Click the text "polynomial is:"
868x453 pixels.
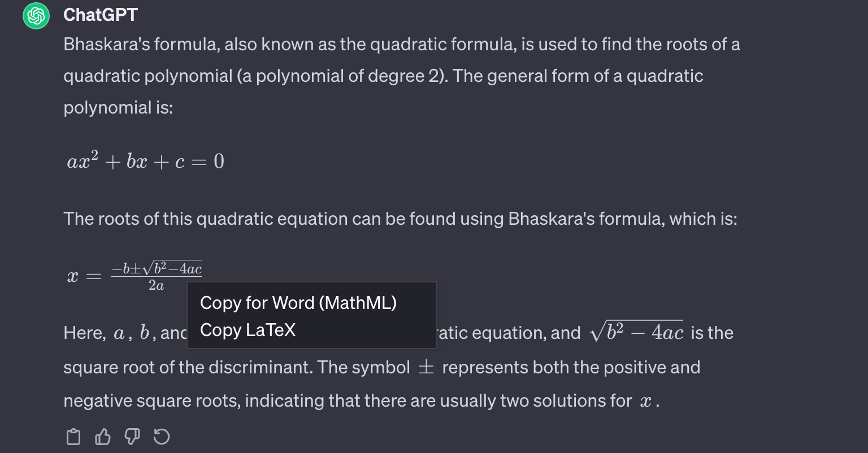(118, 107)
